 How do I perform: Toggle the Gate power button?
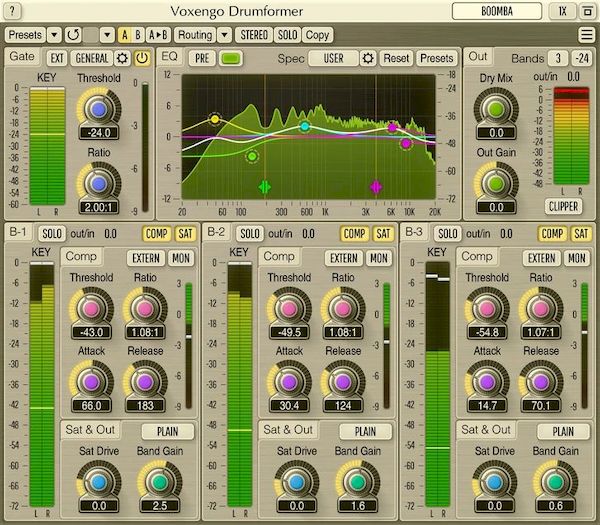(142, 58)
